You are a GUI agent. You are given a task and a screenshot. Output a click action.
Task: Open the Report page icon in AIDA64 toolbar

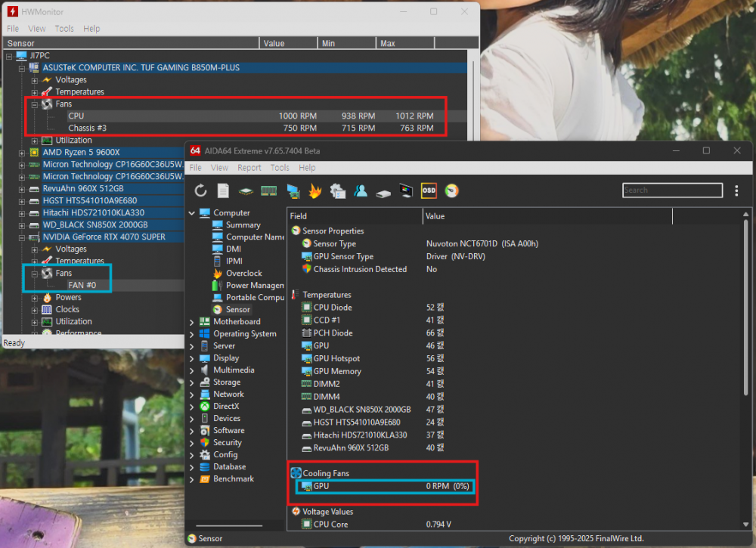pyautogui.click(x=223, y=190)
